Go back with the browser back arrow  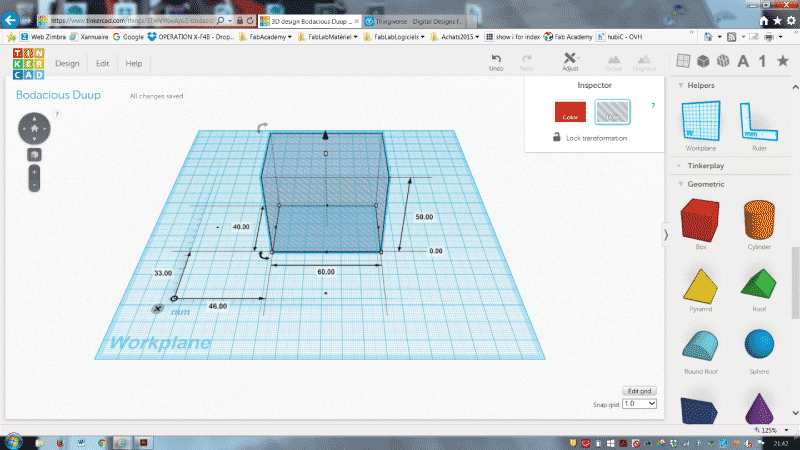tap(10, 20)
